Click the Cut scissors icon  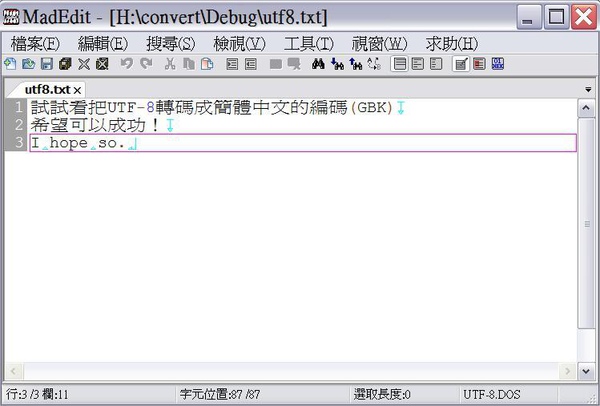click(170, 64)
